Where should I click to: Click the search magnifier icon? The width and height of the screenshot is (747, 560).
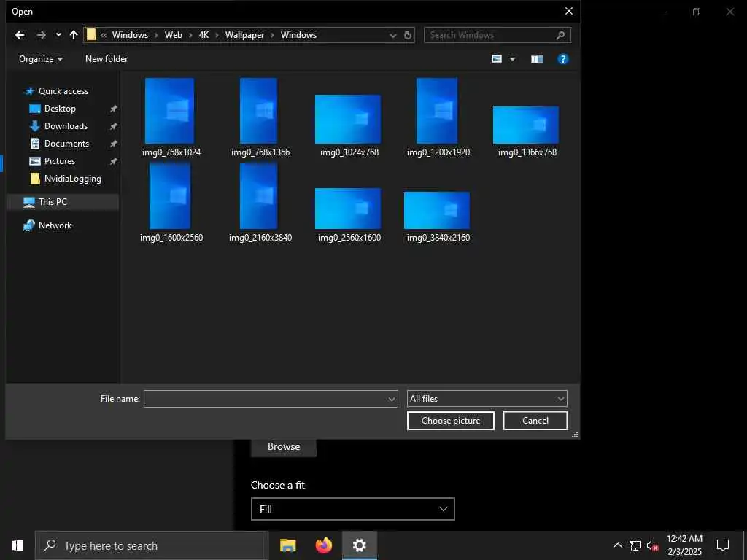[561, 35]
